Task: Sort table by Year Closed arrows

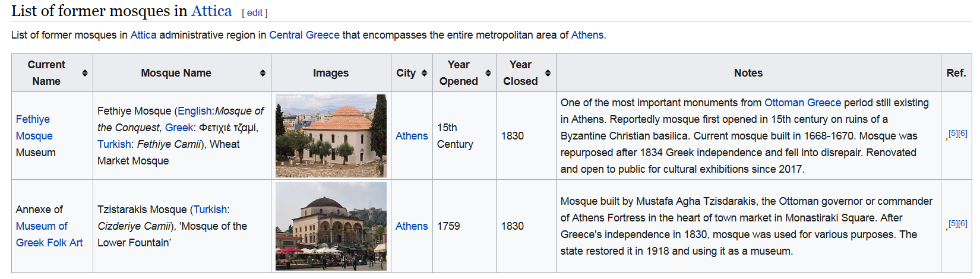Action: [548, 73]
